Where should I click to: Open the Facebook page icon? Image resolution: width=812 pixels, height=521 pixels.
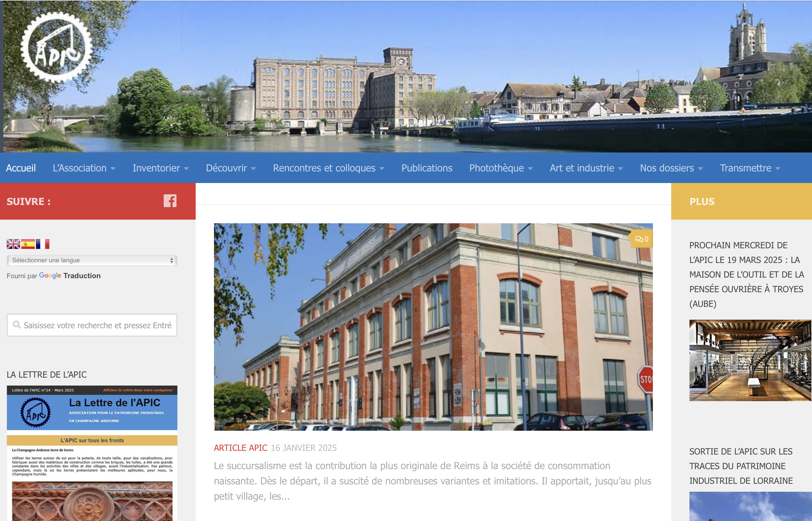point(170,201)
